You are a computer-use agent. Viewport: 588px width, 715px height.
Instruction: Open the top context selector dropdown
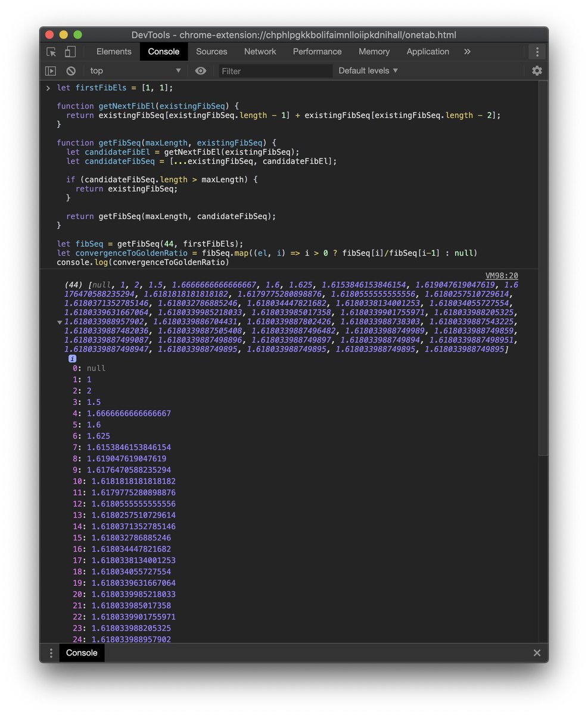point(136,71)
